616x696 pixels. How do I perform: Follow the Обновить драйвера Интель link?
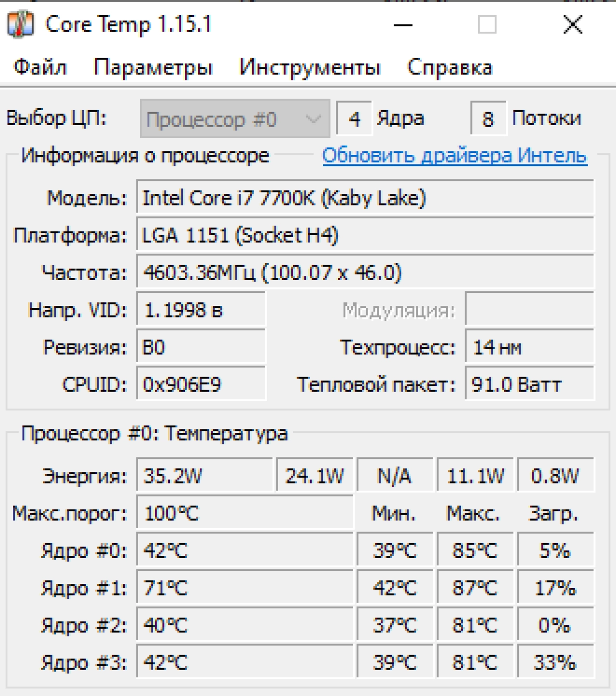tap(455, 156)
